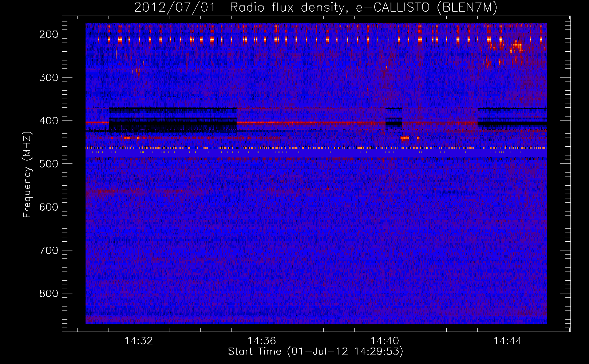The width and height of the screenshot is (589, 364).
Task: Click the 14:32 time tick label
Action: (x=139, y=341)
